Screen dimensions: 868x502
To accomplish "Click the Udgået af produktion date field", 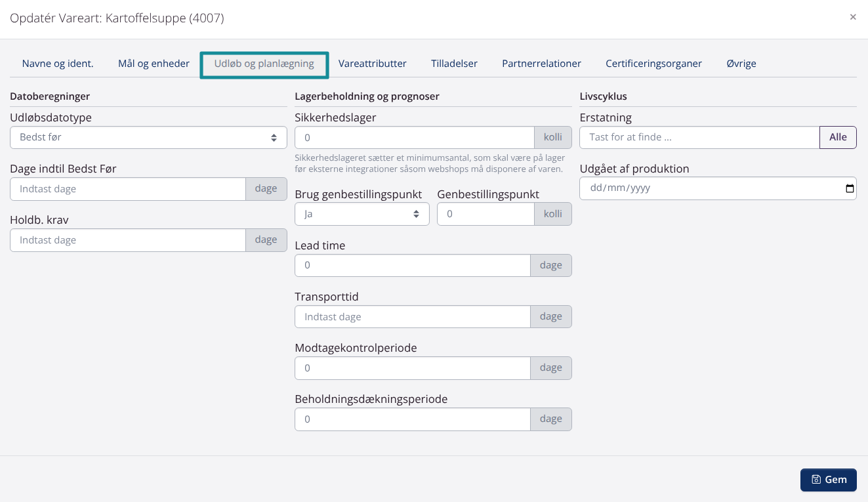I will tap(718, 188).
